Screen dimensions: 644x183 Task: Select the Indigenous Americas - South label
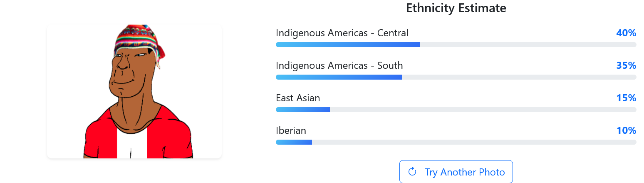[x=339, y=65]
